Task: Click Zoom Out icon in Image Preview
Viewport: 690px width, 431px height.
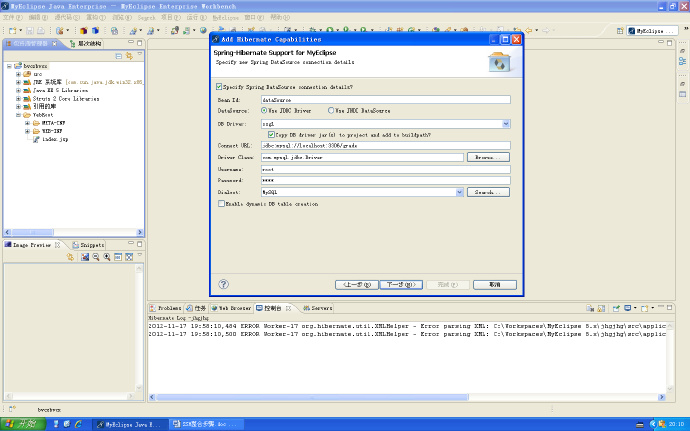Action: (x=95, y=257)
